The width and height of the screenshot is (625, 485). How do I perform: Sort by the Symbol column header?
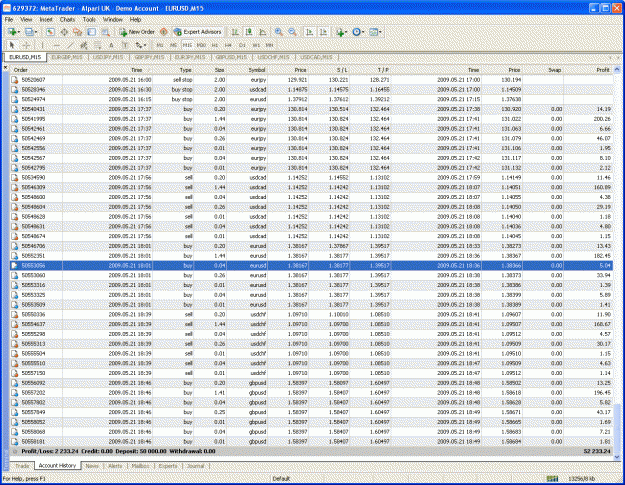pos(247,70)
